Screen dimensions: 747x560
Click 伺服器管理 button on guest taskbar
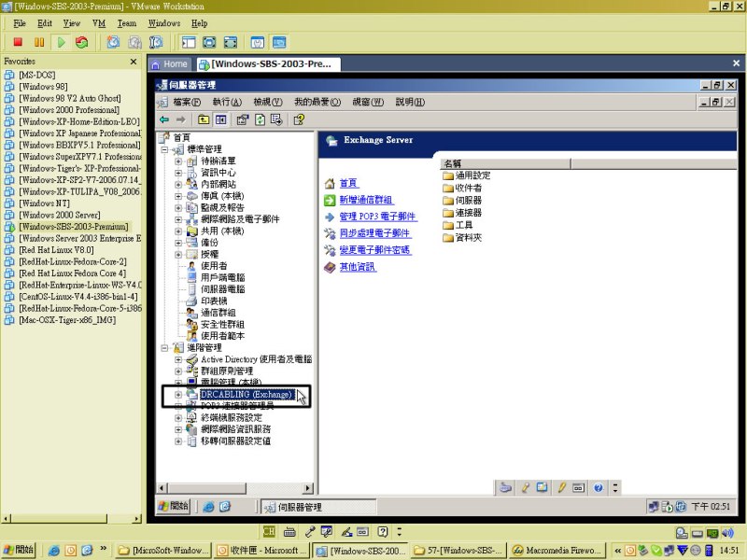click(318, 507)
